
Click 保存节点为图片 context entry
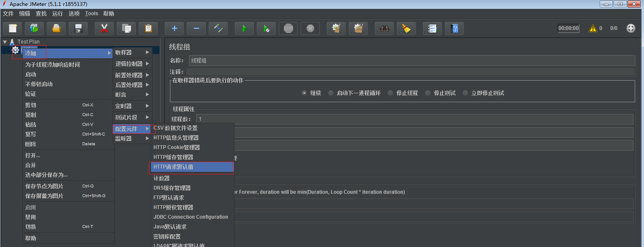tap(68, 186)
